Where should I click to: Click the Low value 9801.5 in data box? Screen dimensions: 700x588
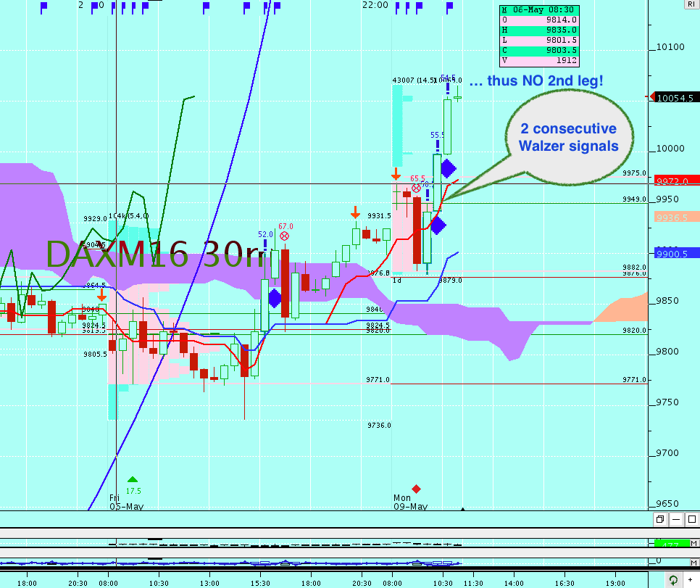click(x=561, y=40)
